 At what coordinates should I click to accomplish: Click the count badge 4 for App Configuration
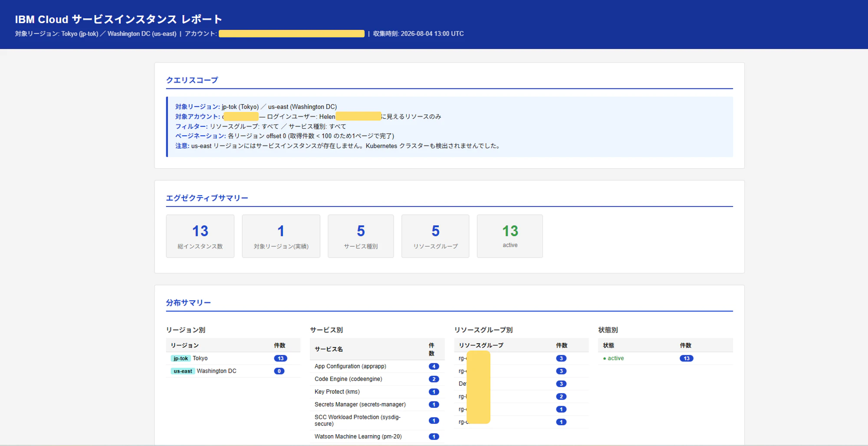click(434, 367)
